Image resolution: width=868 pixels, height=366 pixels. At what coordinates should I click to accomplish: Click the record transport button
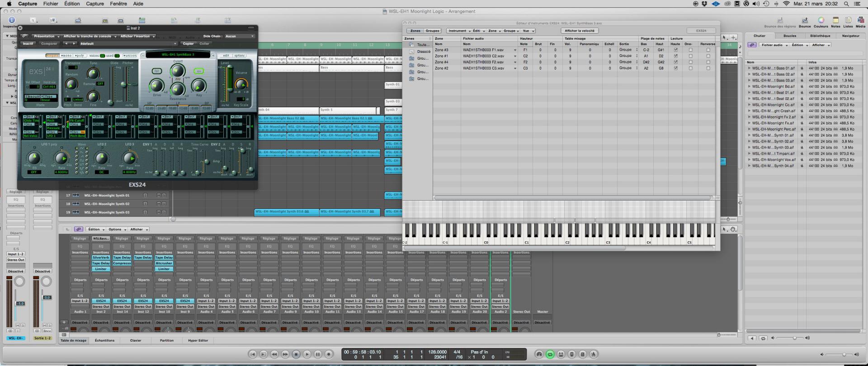pos(329,354)
